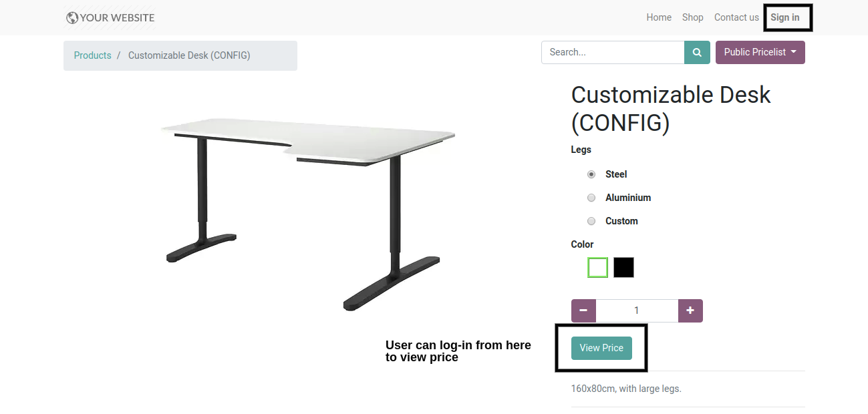
Task: Open the Home menu item
Action: pos(659,17)
